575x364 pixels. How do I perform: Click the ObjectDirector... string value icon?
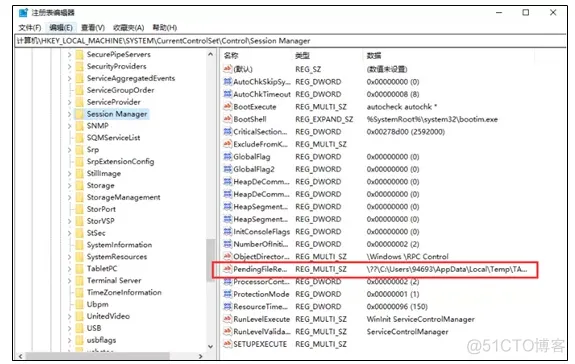tap(228, 257)
